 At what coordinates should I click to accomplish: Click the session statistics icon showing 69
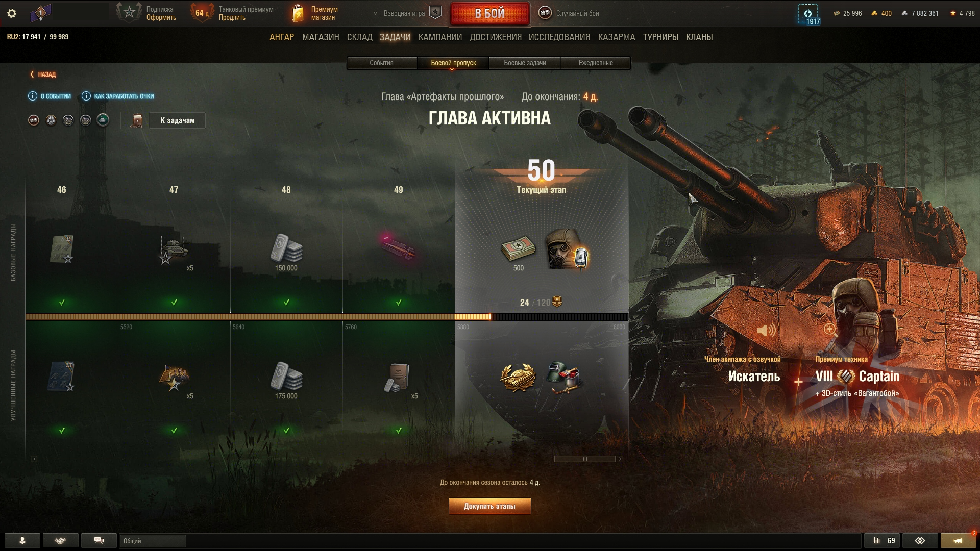pos(883,541)
